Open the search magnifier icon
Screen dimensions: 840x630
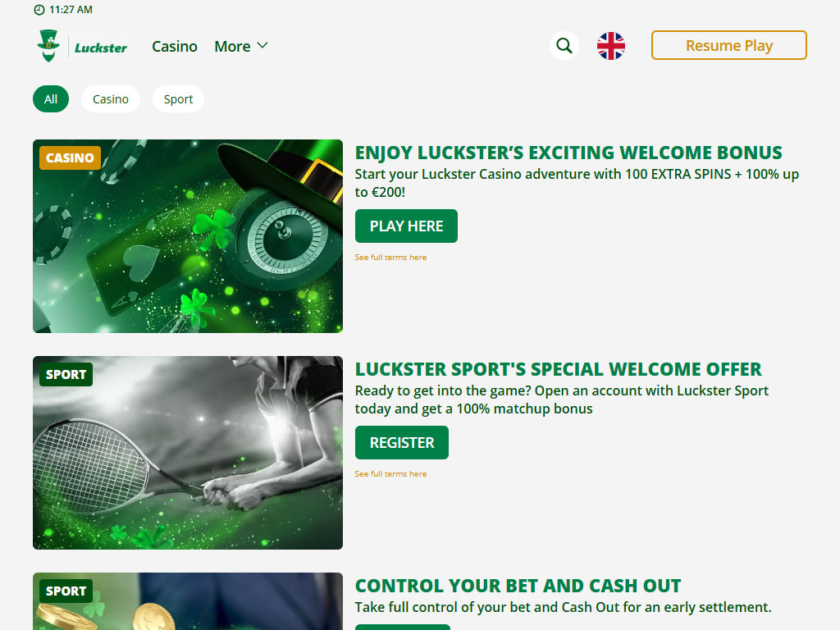564,46
